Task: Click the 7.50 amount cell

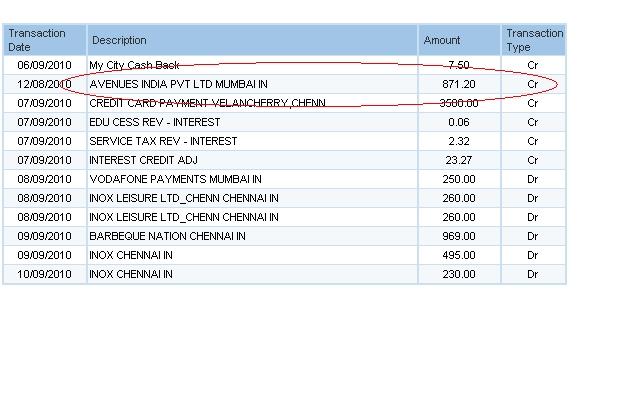Action: [x=459, y=65]
